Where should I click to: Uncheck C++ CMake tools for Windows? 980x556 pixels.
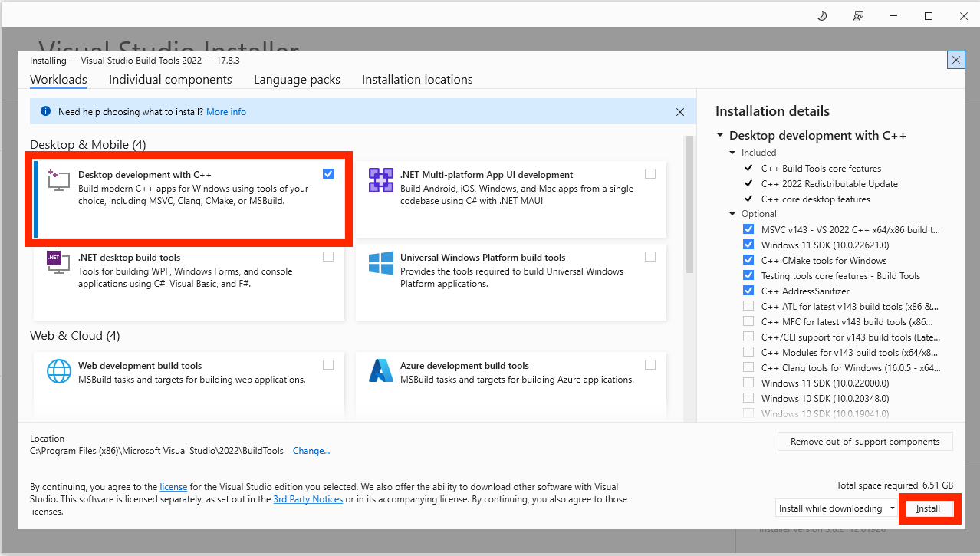pos(748,261)
